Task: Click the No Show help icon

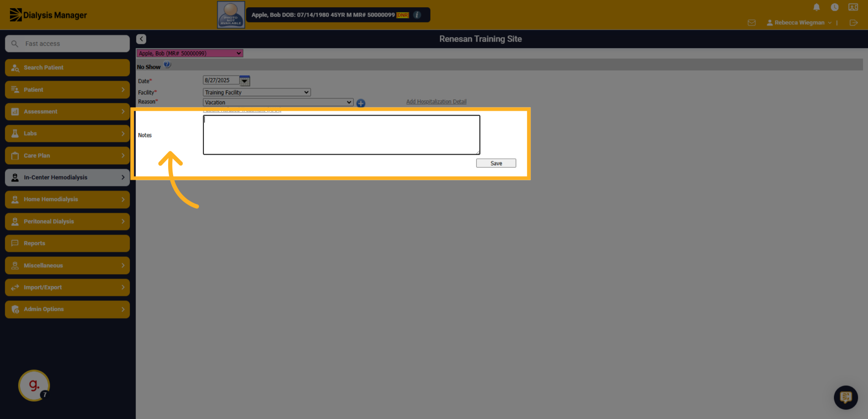Action: [x=167, y=65]
